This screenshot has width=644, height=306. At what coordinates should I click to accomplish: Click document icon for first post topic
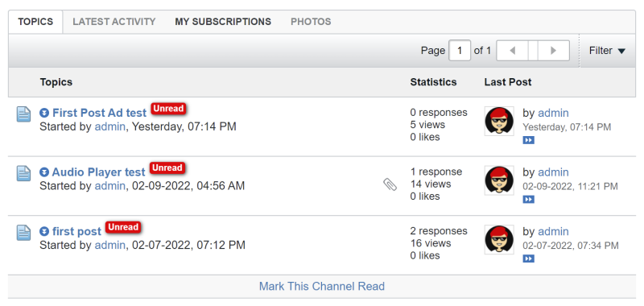coord(24,232)
